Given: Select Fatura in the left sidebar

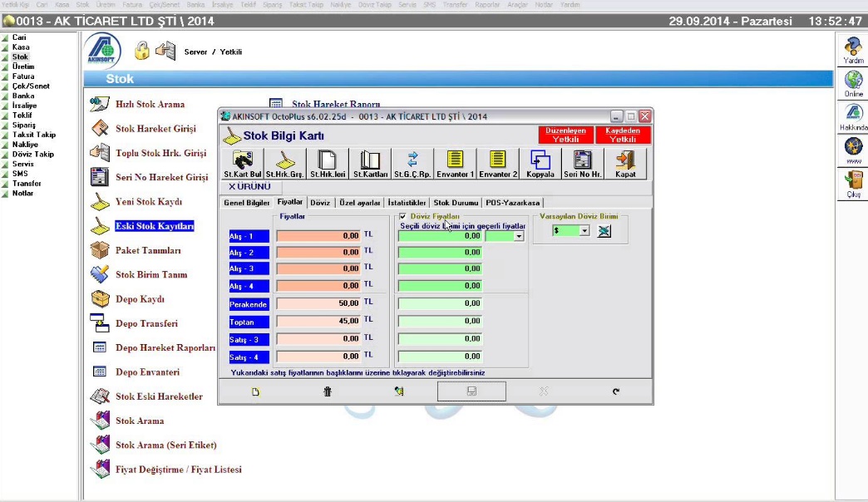Looking at the screenshot, I should click(x=23, y=76).
